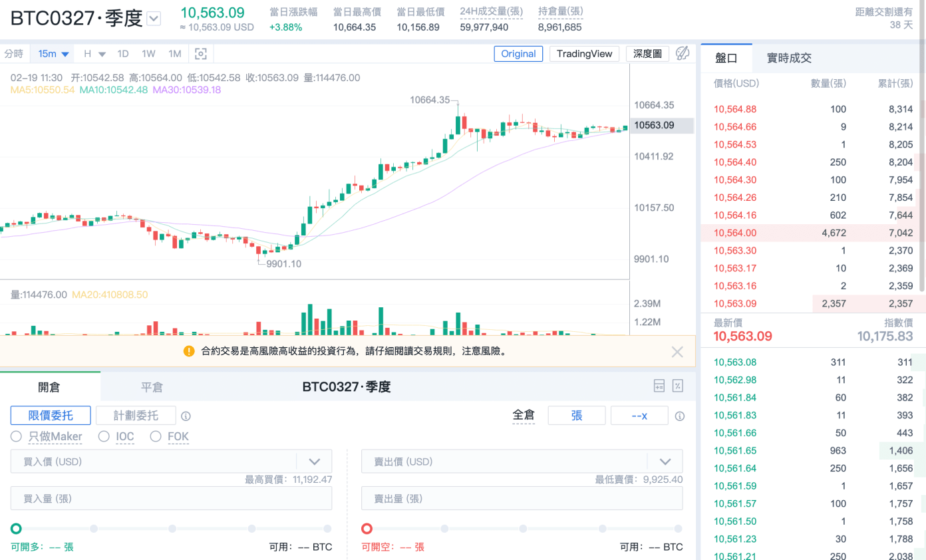Click the 指數價 10,175.83 value
926x560 pixels.
[x=884, y=337]
